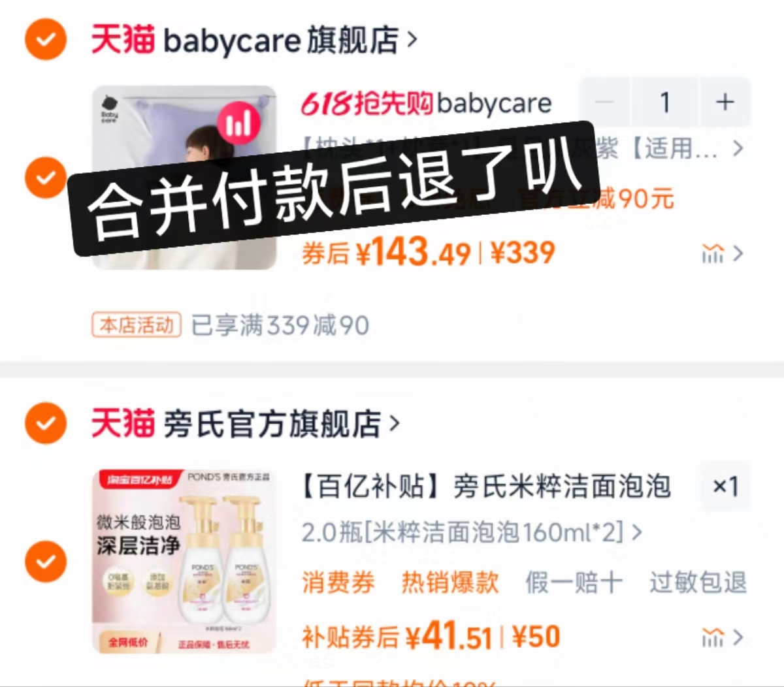Viewport: 784px width, 687px height.
Task: Open price trend icon beside ¥50
Action: point(722,637)
